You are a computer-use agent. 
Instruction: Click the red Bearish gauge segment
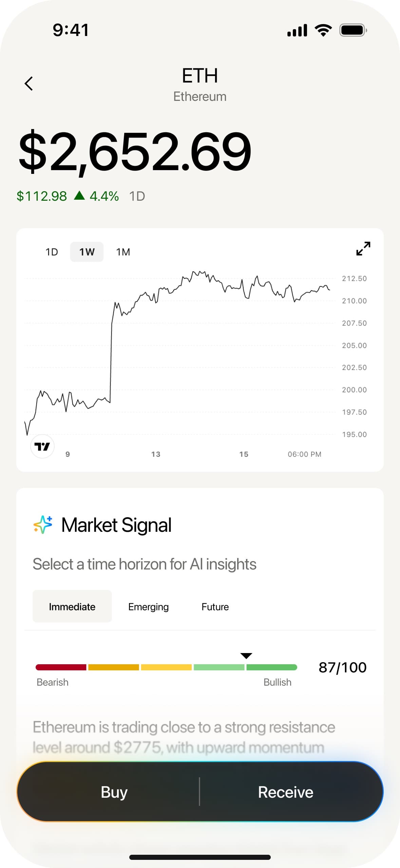point(61,667)
